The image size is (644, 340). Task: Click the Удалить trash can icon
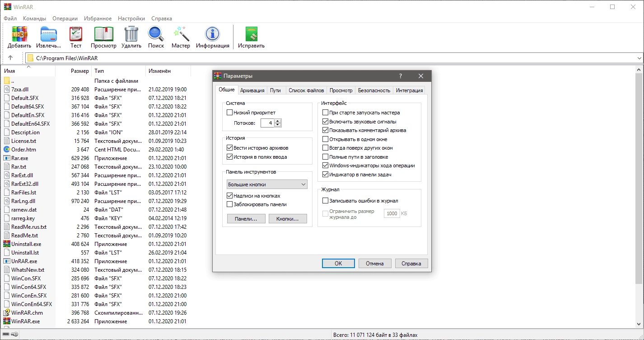click(x=131, y=34)
